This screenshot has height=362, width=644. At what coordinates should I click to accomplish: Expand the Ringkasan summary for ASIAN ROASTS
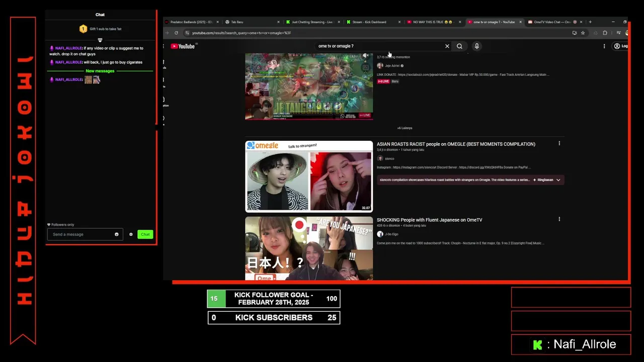click(547, 179)
